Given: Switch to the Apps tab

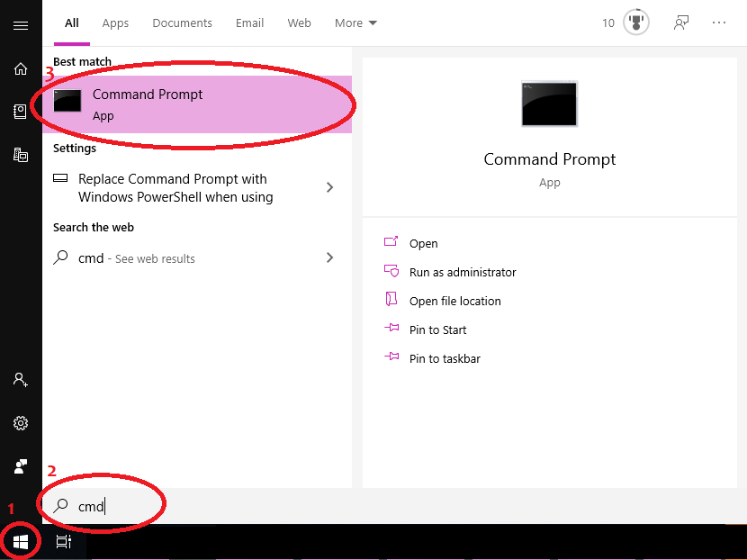Looking at the screenshot, I should pyautogui.click(x=115, y=23).
